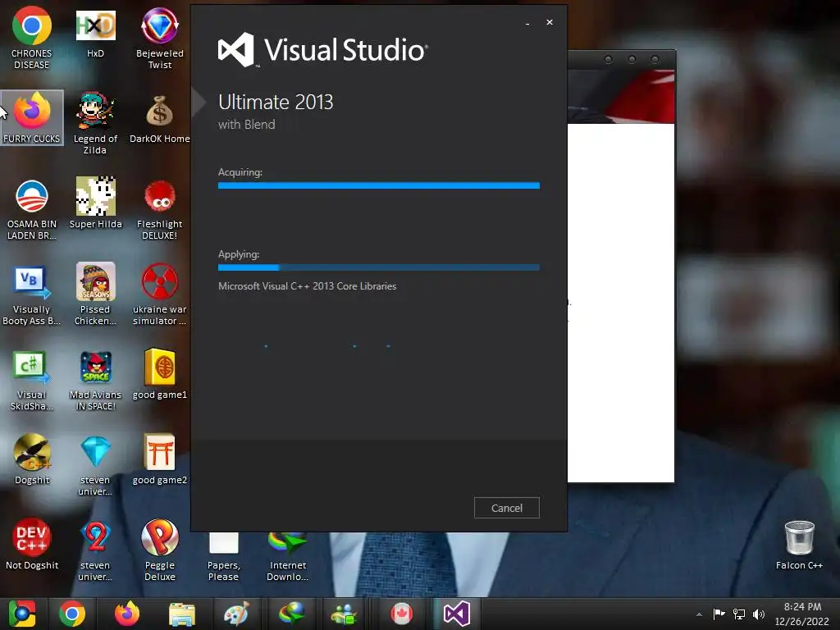Select the DarkOK Home money bag icon
The height and width of the screenshot is (630, 840).
click(x=160, y=119)
